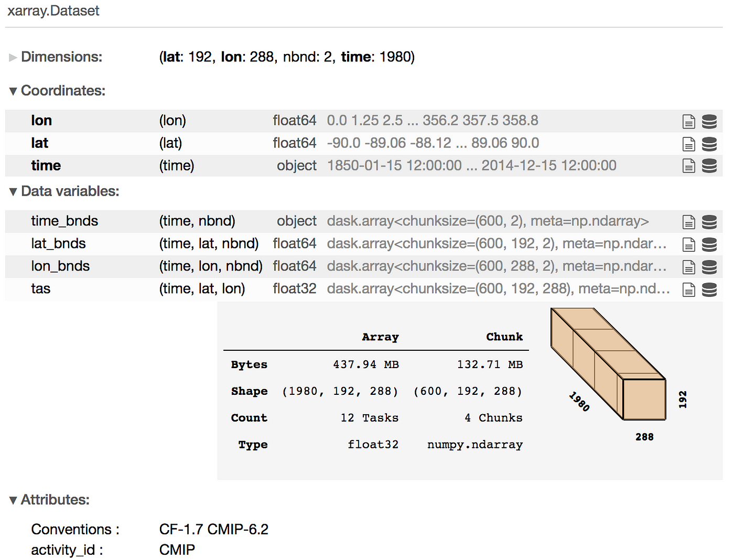Show attributes icon for time coordinate
The height and width of the screenshot is (560, 734).
pyautogui.click(x=688, y=166)
